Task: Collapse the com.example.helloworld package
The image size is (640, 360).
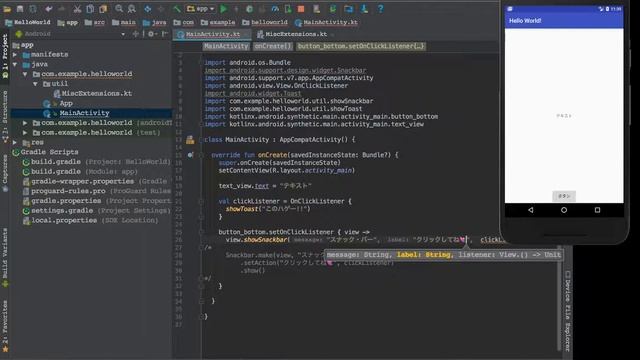Action: point(25,74)
